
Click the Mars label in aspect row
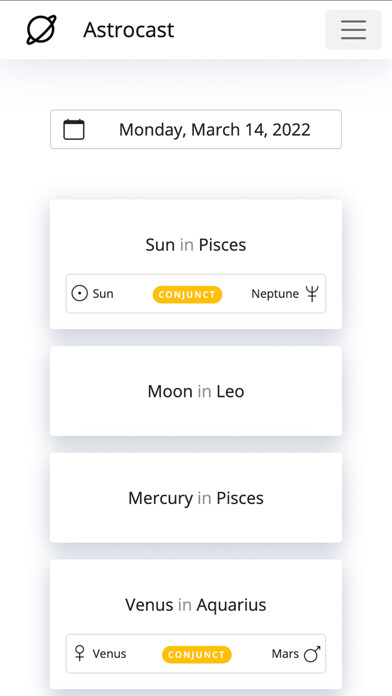coord(285,654)
